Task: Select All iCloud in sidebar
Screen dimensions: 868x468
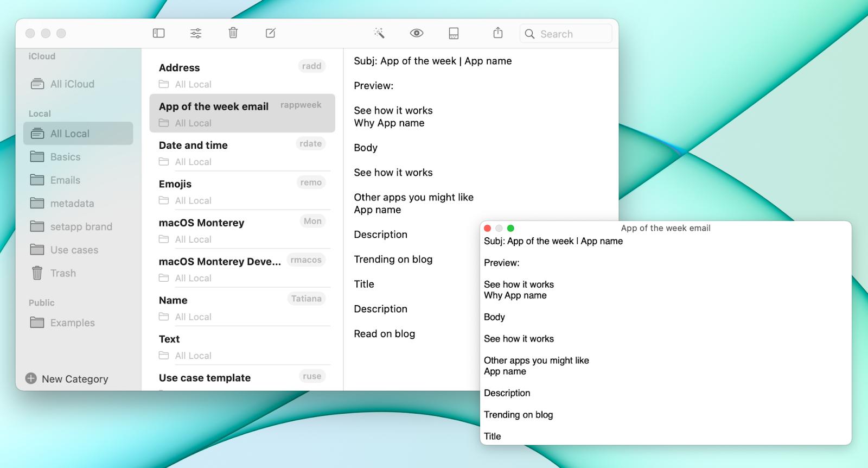Action: (x=78, y=84)
